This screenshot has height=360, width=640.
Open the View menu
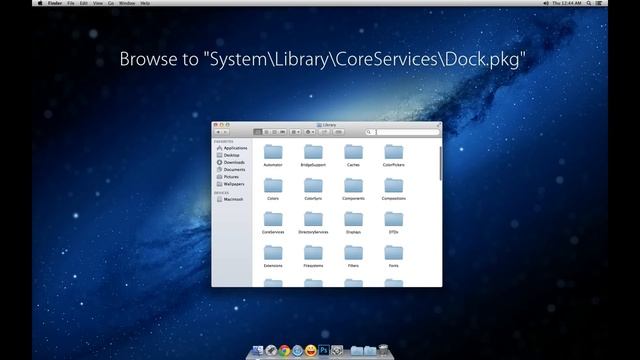click(x=98, y=3)
